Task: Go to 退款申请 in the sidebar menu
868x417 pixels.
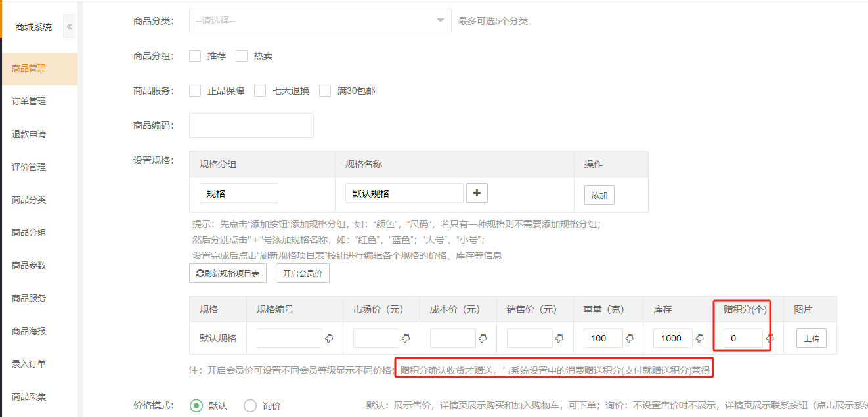Action: tap(29, 134)
